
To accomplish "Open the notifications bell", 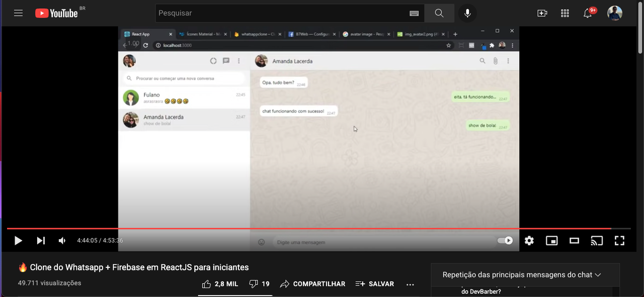I will 588,13.
